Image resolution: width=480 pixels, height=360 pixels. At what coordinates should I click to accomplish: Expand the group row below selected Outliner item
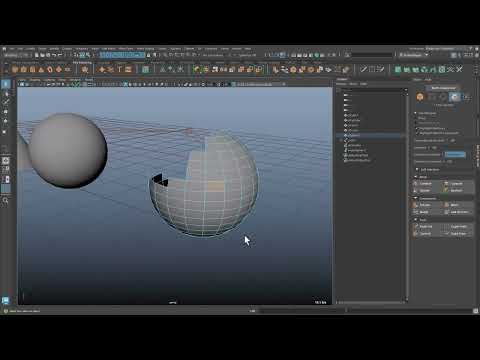[x=341, y=140]
